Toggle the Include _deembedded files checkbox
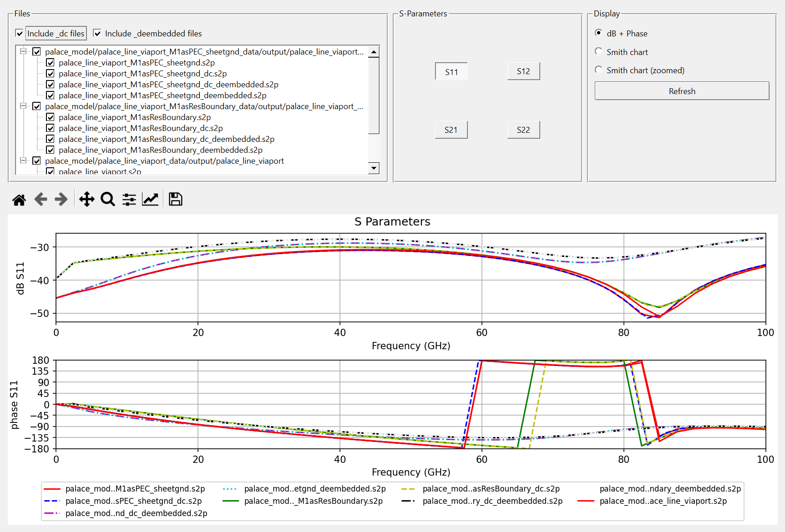Image resolution: width=785 pixels, height=532 pixels. (97, 33)
